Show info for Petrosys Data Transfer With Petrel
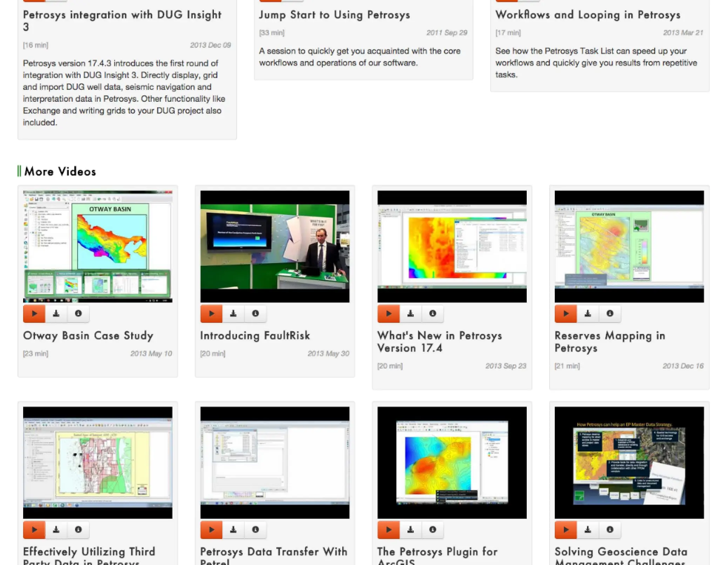This screenshot has width=728, height=565. [x=255, y=530]
